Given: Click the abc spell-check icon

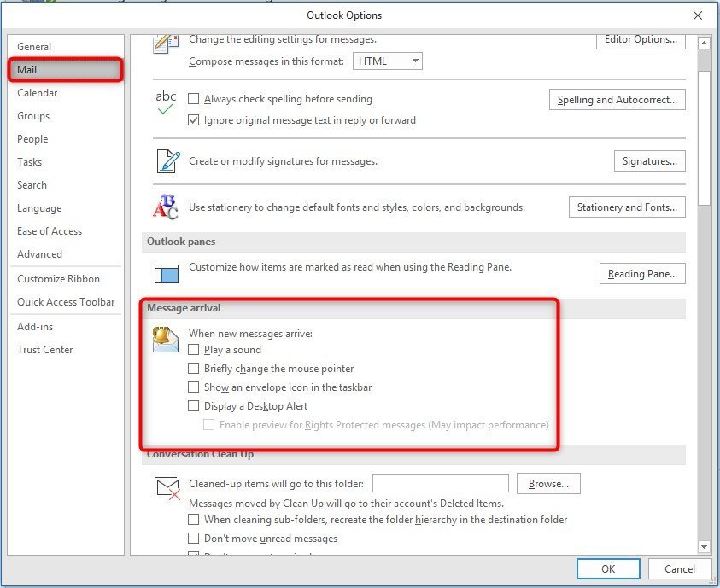Looking at the screenshot, I should [x=166, y=102].
